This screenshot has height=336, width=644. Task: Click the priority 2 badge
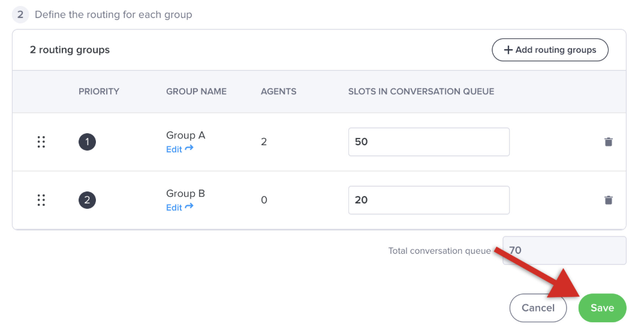point(87,200)
